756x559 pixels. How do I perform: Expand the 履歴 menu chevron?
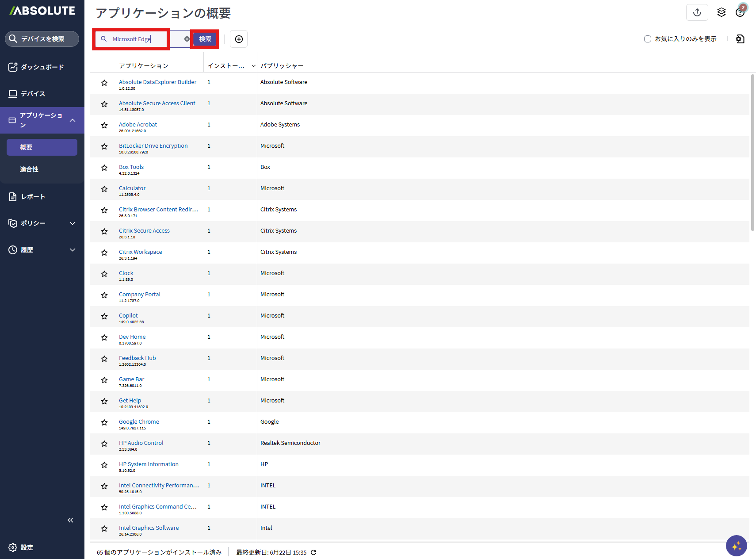coord(73,250)
